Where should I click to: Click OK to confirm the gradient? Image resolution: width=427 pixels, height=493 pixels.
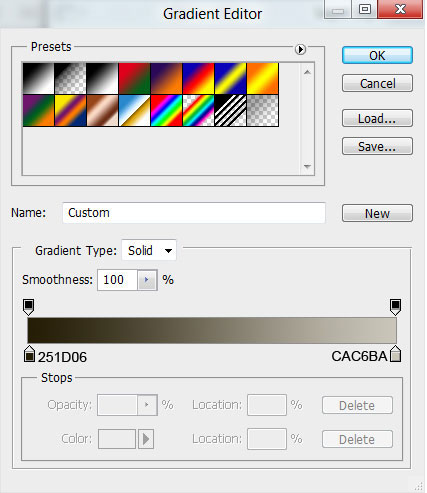[377, 55]
